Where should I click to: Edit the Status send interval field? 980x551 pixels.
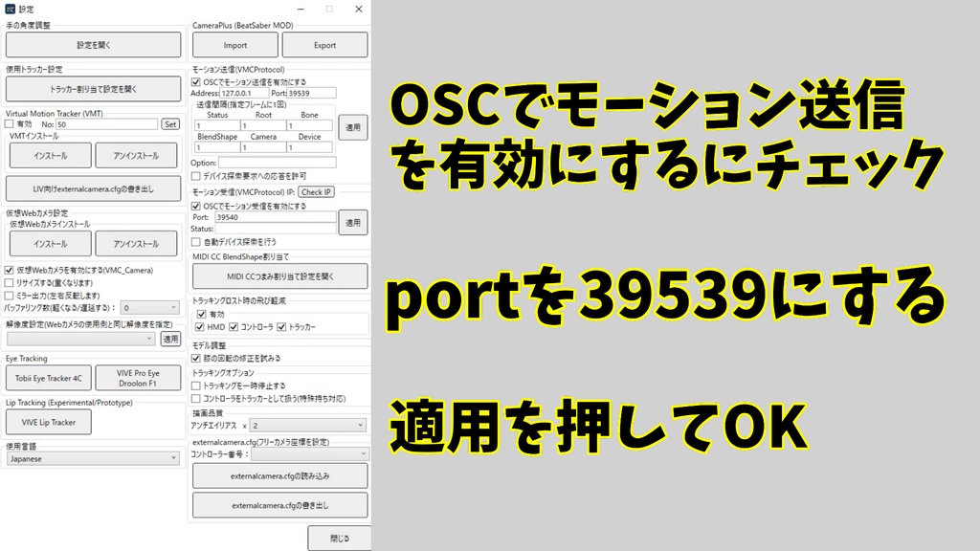[217, 125]
